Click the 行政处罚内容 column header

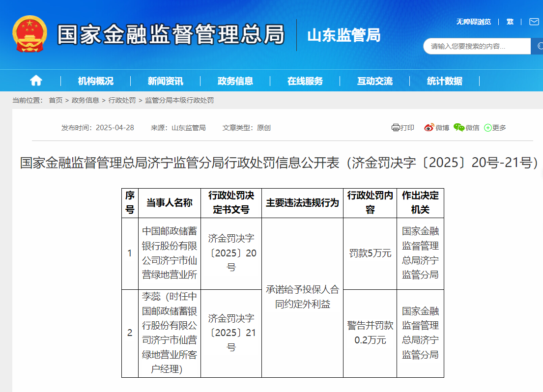coord(370,203)
